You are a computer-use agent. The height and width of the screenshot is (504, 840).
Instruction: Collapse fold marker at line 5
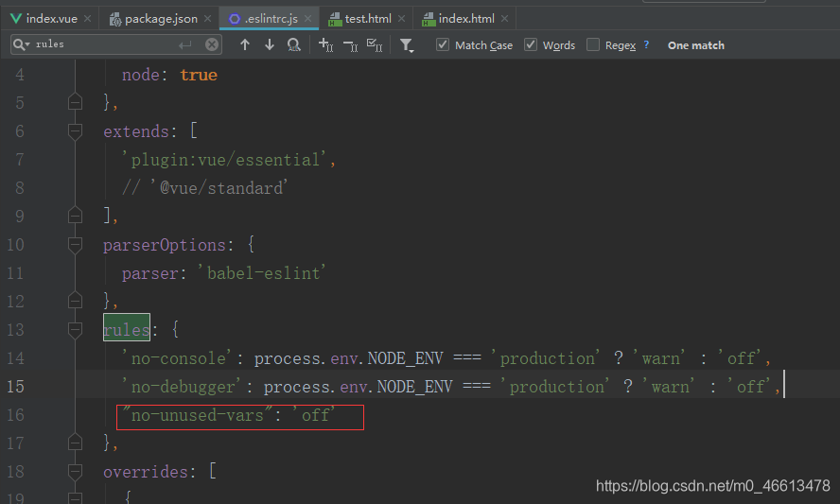click(75, 102)
